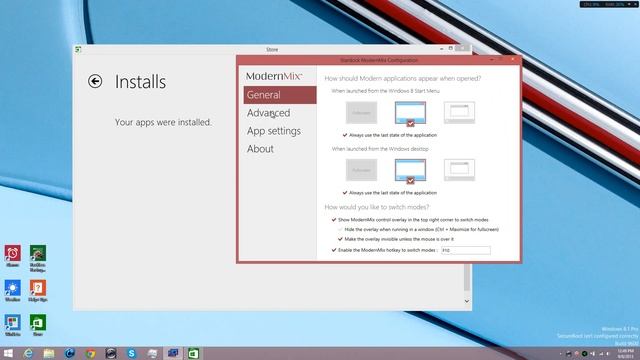Click the ModernMix logo text
The width and height of the screenshot is (640, 360).
(x=274, y=76)
